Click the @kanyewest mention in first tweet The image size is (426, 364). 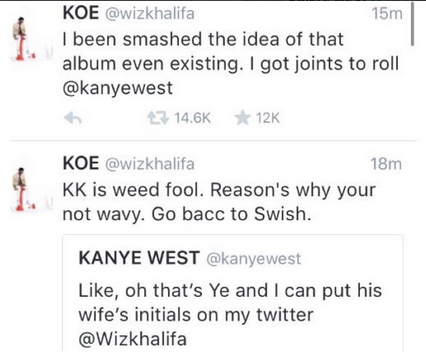117,88
